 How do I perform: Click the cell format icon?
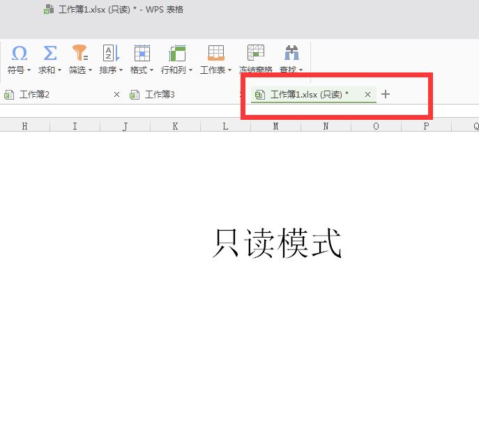[142, 53]
